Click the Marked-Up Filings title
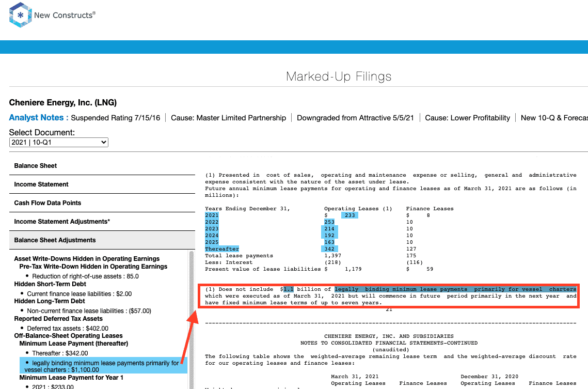Viewport: 588px width, 389px height. pos(339,76)
